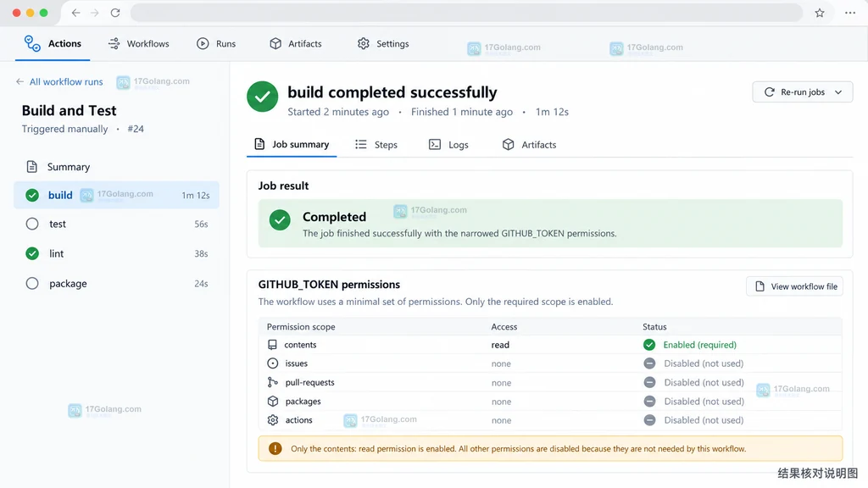Go to the Runs tab
This screenshot has width=868, height=488.
216,44
